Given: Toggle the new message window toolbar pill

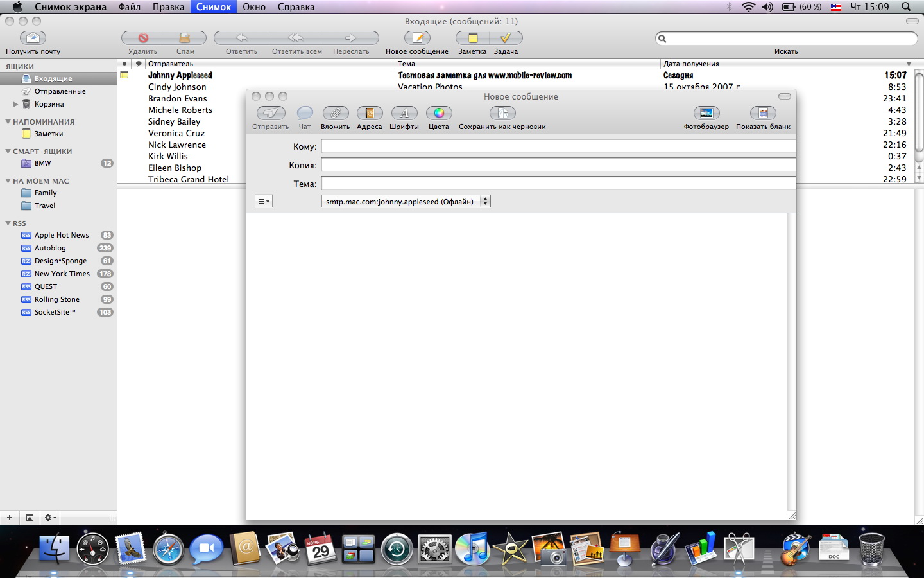Looking at the screenshot, I should pos(785,96).
